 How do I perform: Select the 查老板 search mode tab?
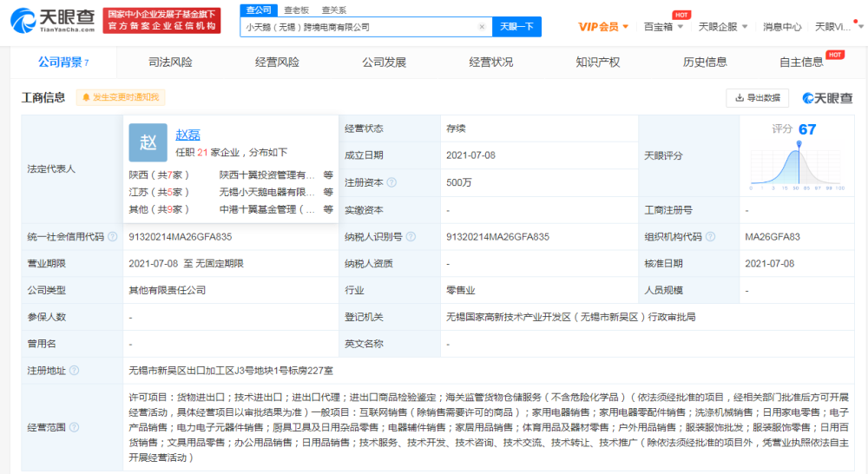point(295,10)
